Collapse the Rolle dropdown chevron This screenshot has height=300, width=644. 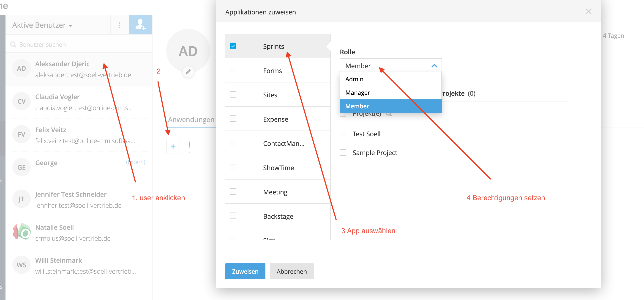click(434, 66)
